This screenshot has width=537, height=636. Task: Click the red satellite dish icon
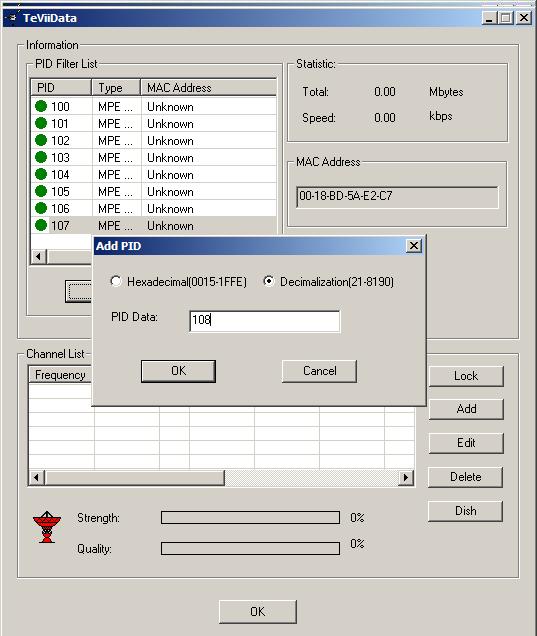coord(47,527)
